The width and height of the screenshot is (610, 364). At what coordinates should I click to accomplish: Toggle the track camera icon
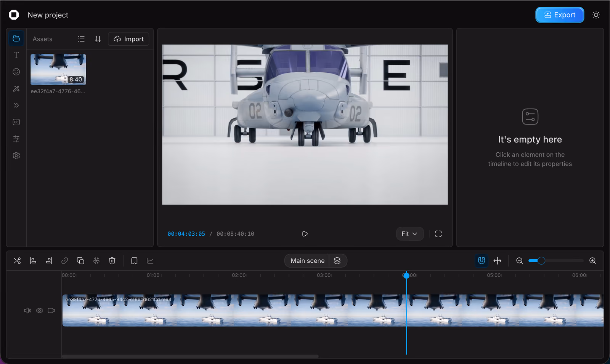(51, 311)
